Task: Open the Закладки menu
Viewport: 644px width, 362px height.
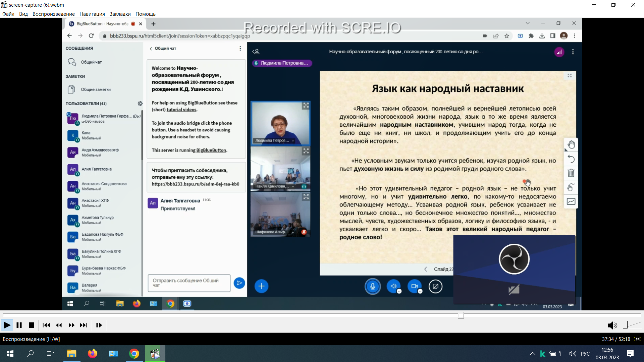Action: click(120, 14)
